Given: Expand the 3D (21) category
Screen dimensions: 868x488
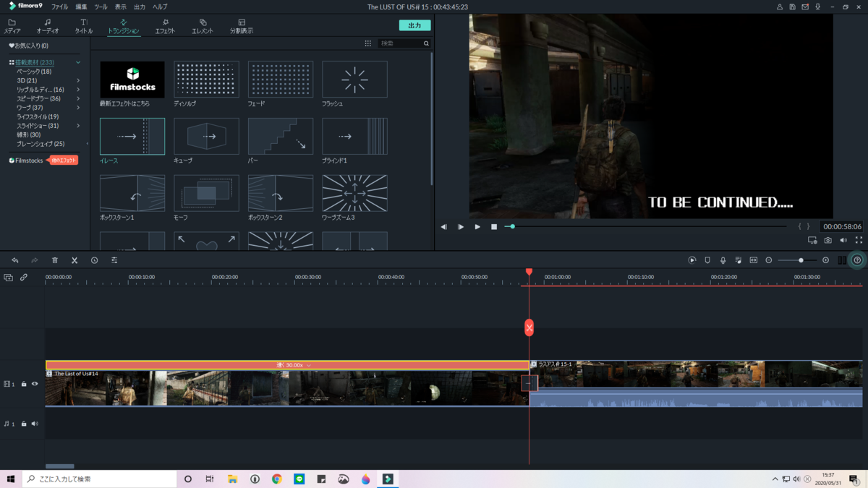Looking at the screenshot, I should click(78, 80).
